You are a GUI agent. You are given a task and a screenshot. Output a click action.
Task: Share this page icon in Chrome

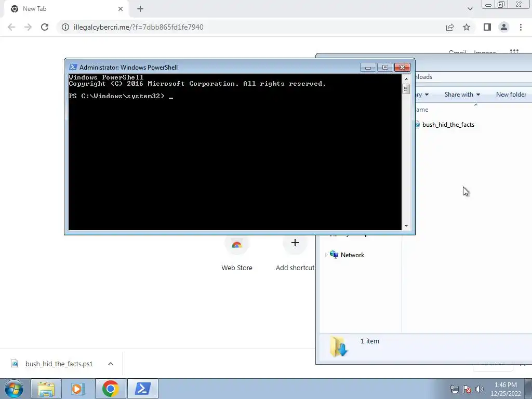[450, 27]
